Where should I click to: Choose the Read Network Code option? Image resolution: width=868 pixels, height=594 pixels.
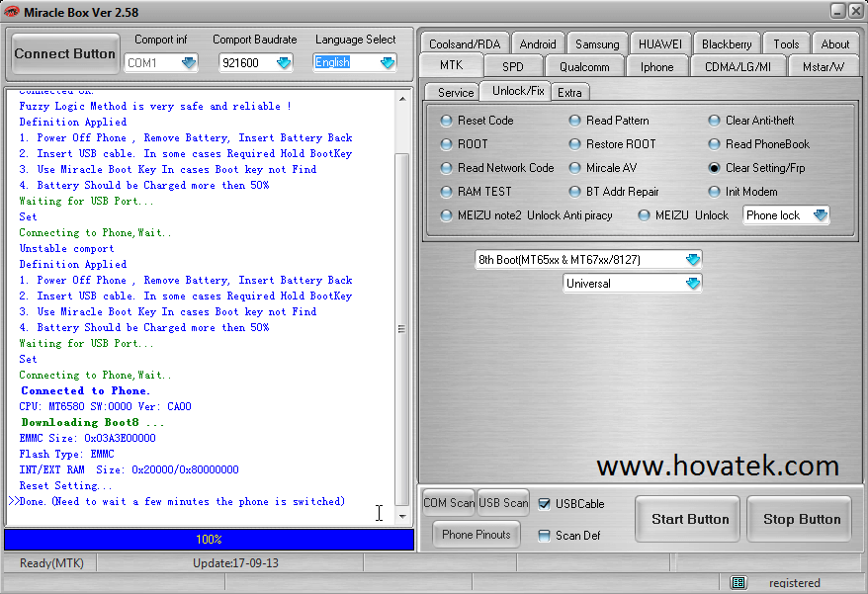pyautogui.click(x=497, y=168)
